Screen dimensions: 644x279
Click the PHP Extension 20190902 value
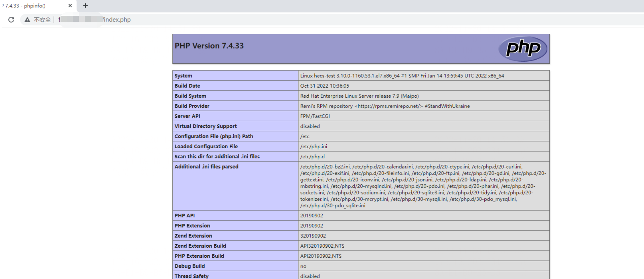tap(312, 226)
